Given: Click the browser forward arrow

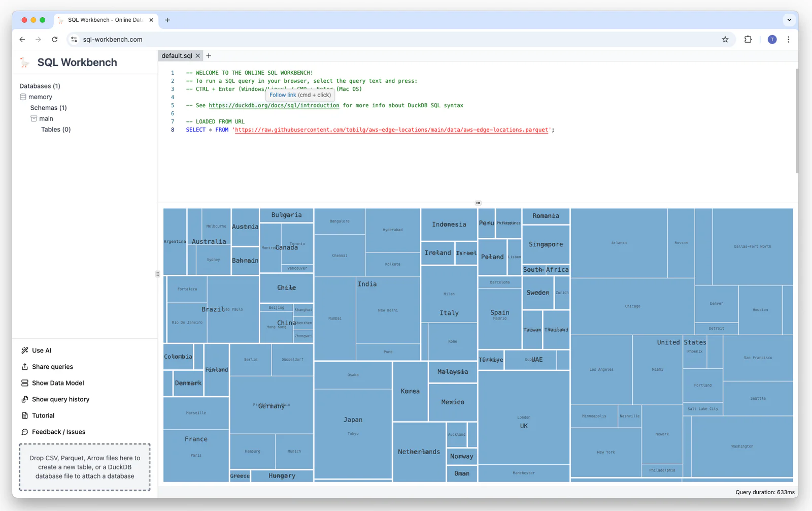Looking at the screenshot, I should (38, 39).
